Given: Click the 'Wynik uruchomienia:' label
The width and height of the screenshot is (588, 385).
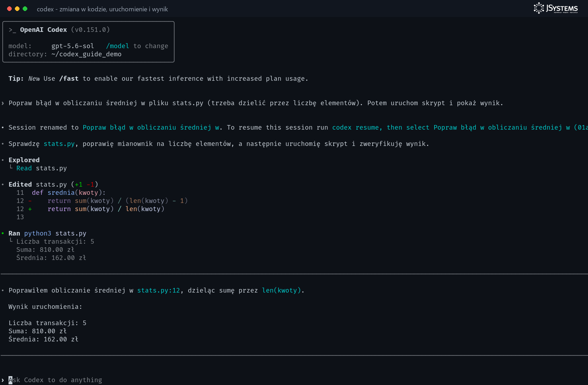Looking at the screenshot, I should pyautogui.click(x=45, y=307).
